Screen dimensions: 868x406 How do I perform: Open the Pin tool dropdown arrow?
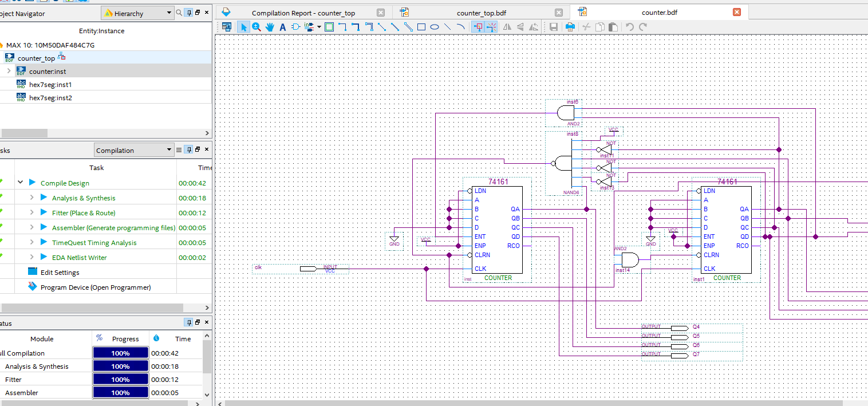(319, 27)
